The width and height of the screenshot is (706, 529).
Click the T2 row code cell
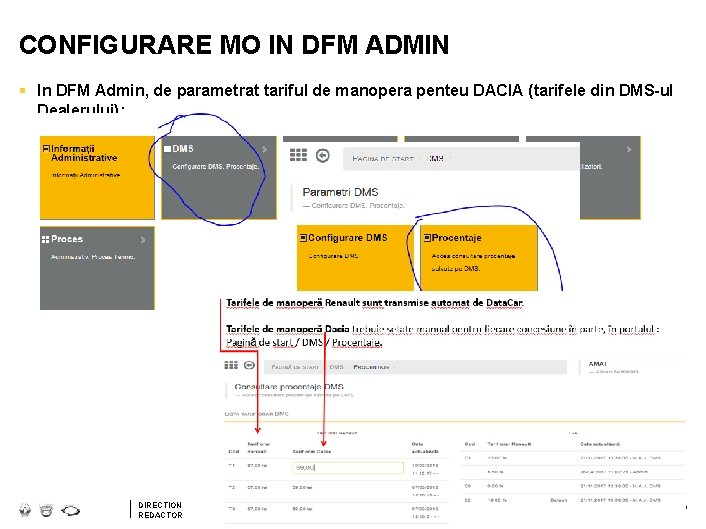tap(232, 488)
